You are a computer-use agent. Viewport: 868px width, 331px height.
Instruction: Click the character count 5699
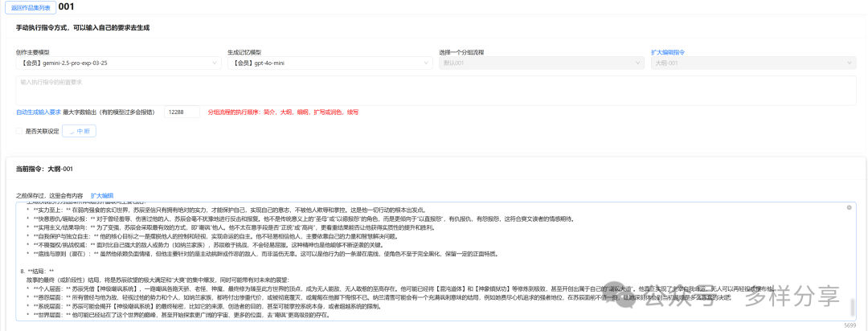850,325
